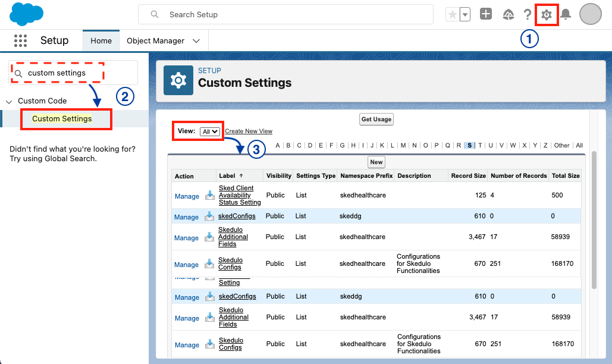Click the Visibility column header
Image resolution: width=612 pixels, height=364 pixels.
279,176
